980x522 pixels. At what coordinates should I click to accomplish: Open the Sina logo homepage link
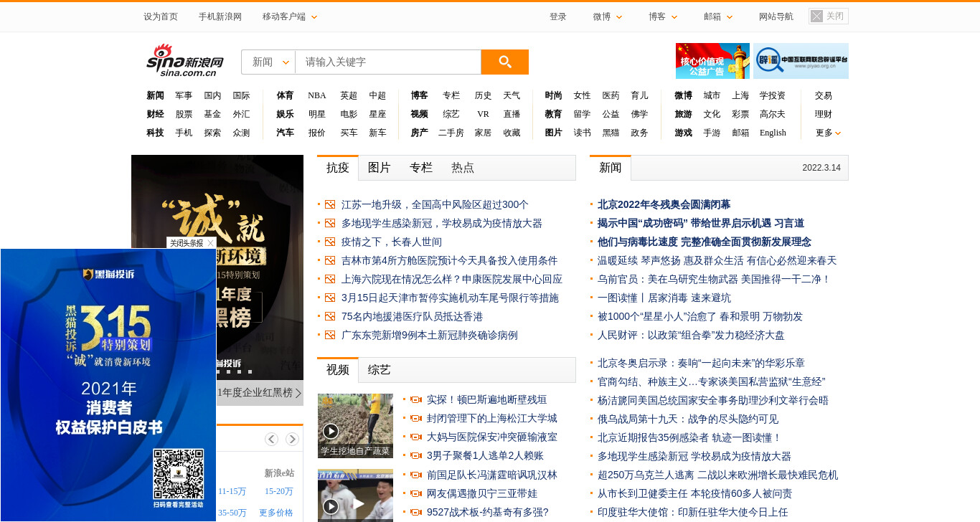point(185,60)
